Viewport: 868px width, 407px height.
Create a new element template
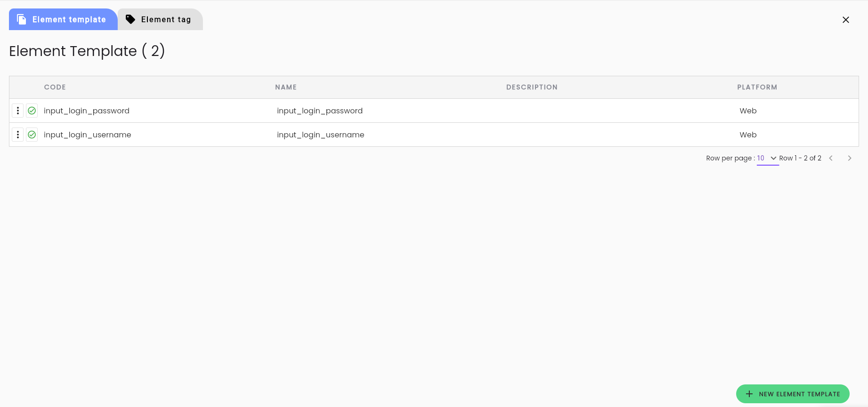[x=793, y=394]
